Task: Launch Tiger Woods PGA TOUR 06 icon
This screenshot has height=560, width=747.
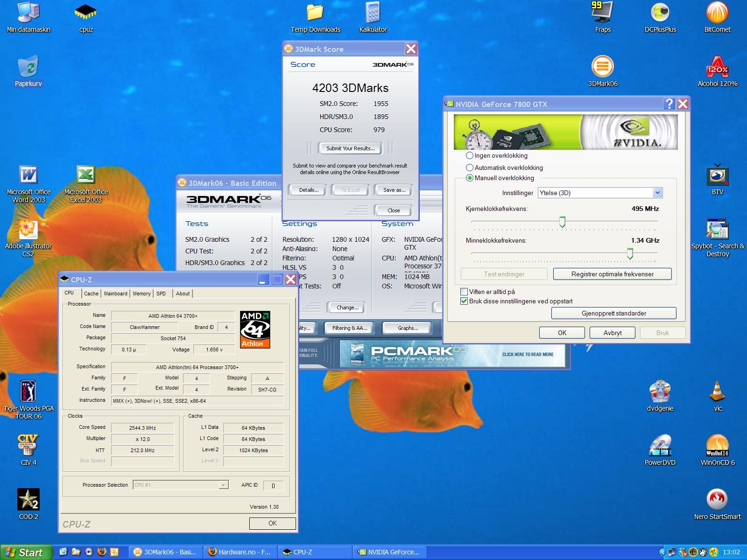Action: coord(28,400)
